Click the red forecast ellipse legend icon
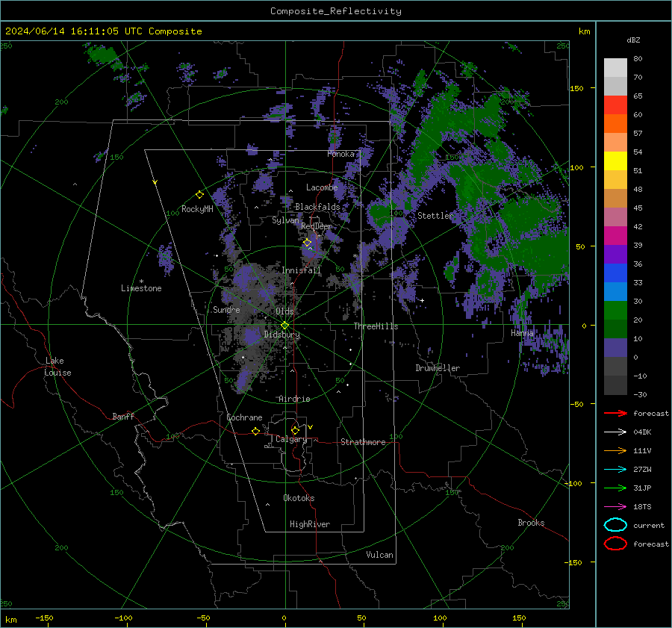The width and height of the screenshot is (672, 628). pyautogui.click(x=615, y=544)
